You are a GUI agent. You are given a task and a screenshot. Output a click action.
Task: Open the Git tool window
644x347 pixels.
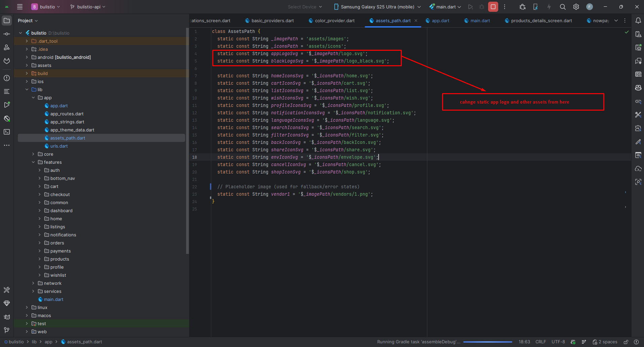tap(7, 330)
